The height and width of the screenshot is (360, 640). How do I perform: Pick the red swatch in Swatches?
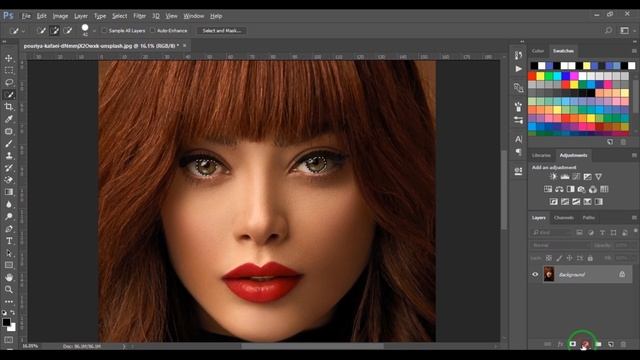[x=532, y=76]
